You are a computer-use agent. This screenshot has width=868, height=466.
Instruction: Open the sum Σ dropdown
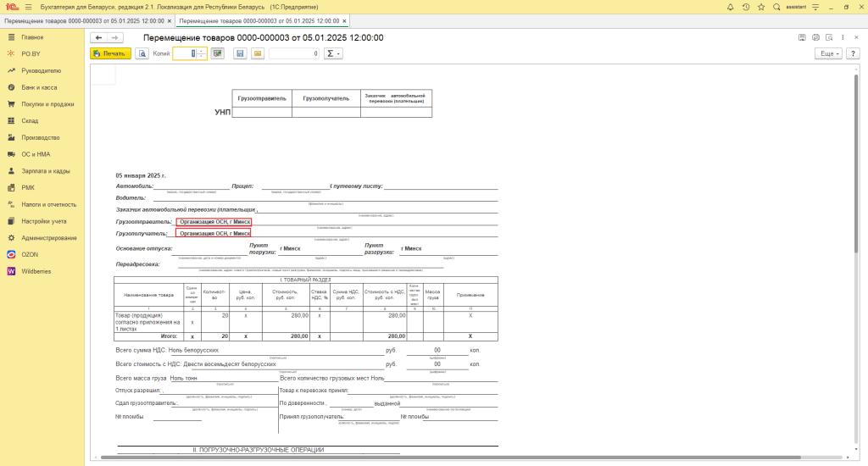333,53
